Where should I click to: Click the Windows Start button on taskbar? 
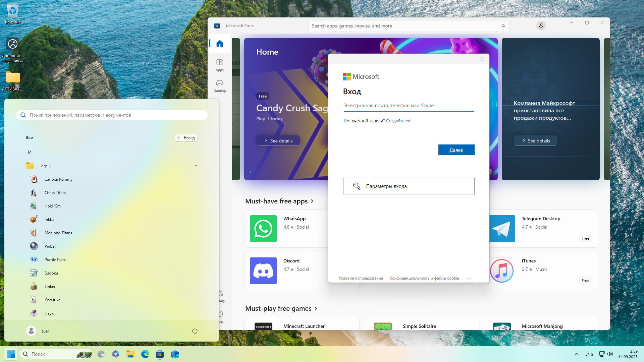coord(11,354)
